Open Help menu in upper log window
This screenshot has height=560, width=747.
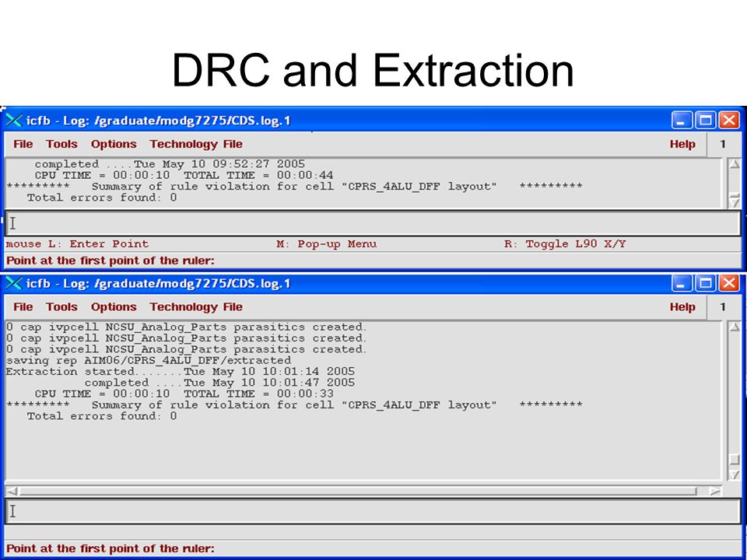pos(682,145)
